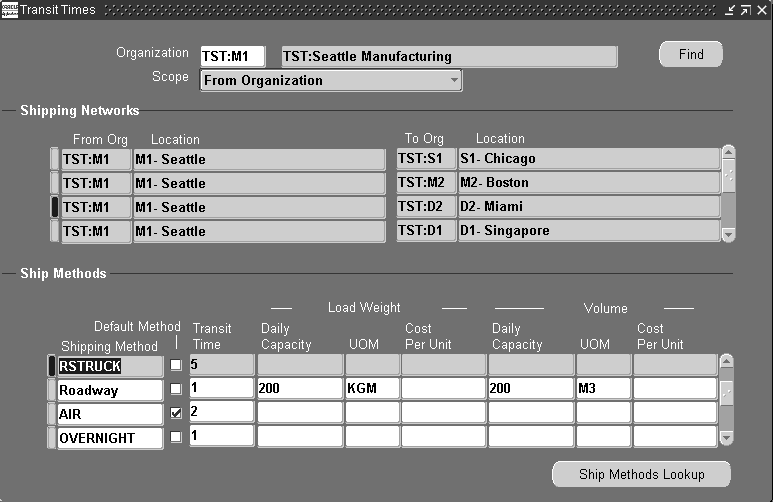Click the TST:Seattle Manufacturing description field

(449, 56)
